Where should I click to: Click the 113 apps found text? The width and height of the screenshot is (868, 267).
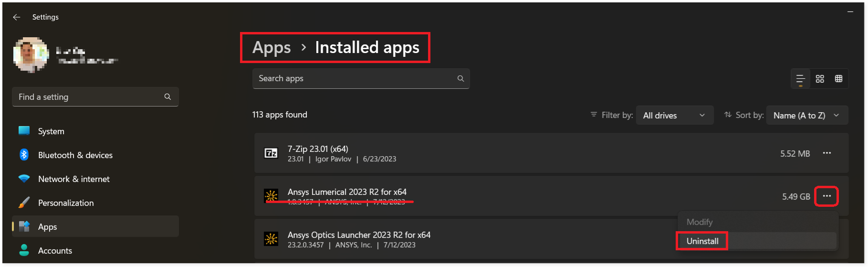click(x=280, y=115)
